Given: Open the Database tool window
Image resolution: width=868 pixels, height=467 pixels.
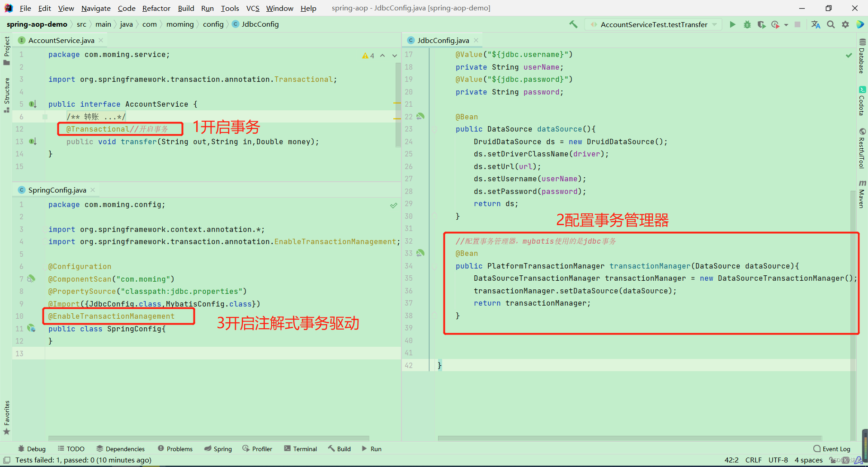Looking at the screenshot, I should tap(862, 56).
